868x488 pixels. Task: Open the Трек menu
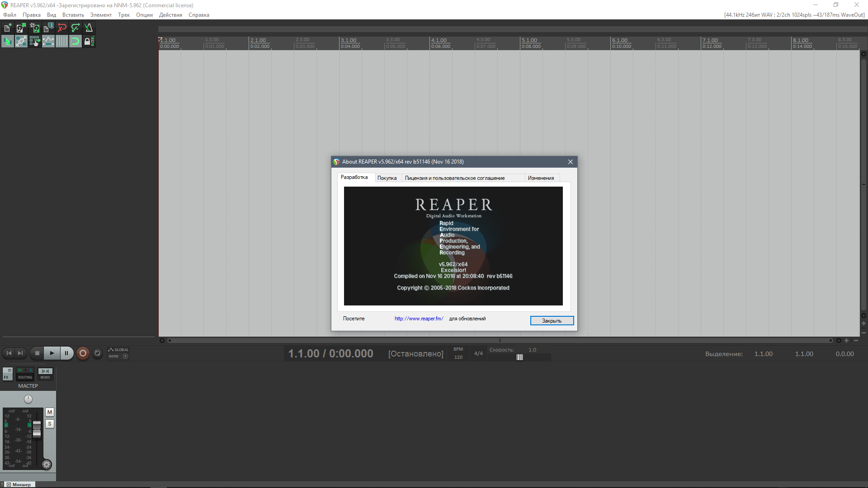pyautogui.click(x=124, y=15)
